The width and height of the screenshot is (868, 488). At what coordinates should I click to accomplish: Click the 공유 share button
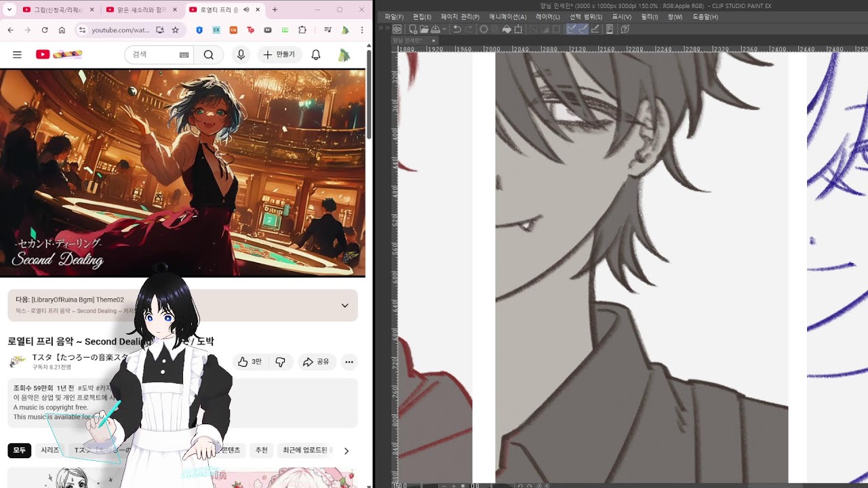tap(316, 362)
